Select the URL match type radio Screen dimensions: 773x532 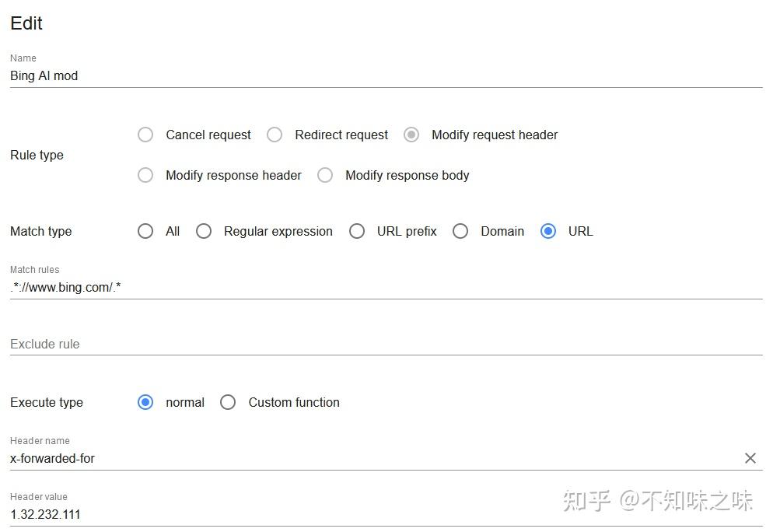(548, 231)
